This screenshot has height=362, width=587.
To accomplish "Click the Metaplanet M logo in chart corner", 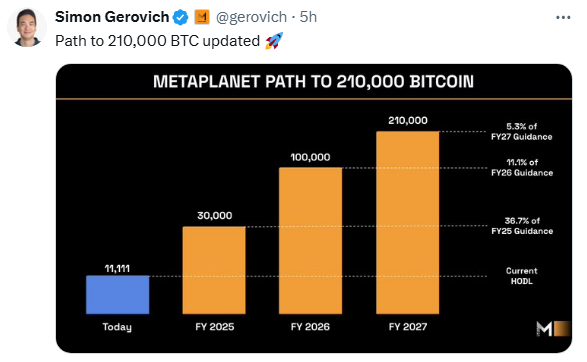I will click(x=553, y=329).
